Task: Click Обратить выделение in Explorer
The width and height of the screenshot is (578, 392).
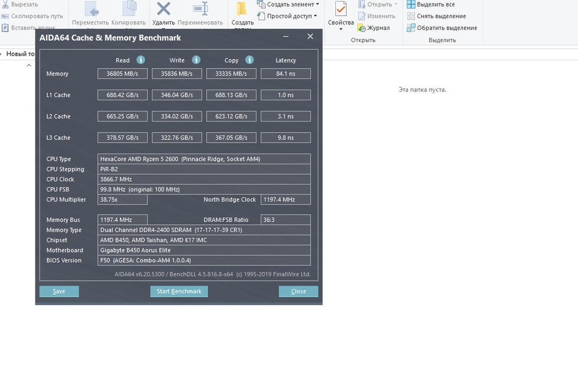Action: [x=442, y=28]
